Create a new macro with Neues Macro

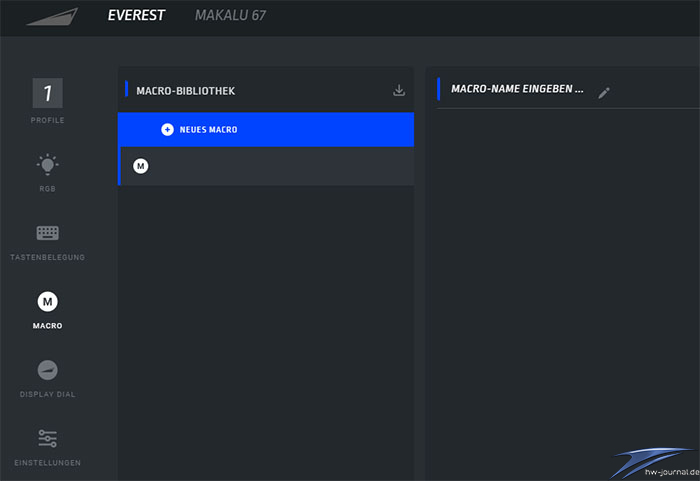(266, 130)
